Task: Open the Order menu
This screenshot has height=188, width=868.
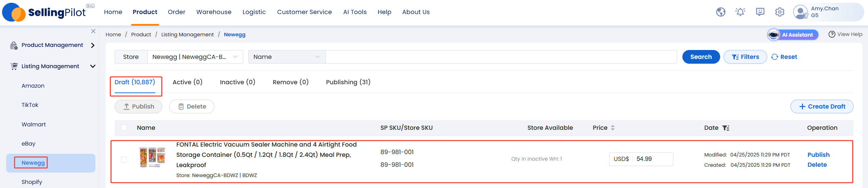Action: pyautogui.click(x=177, y=12)
